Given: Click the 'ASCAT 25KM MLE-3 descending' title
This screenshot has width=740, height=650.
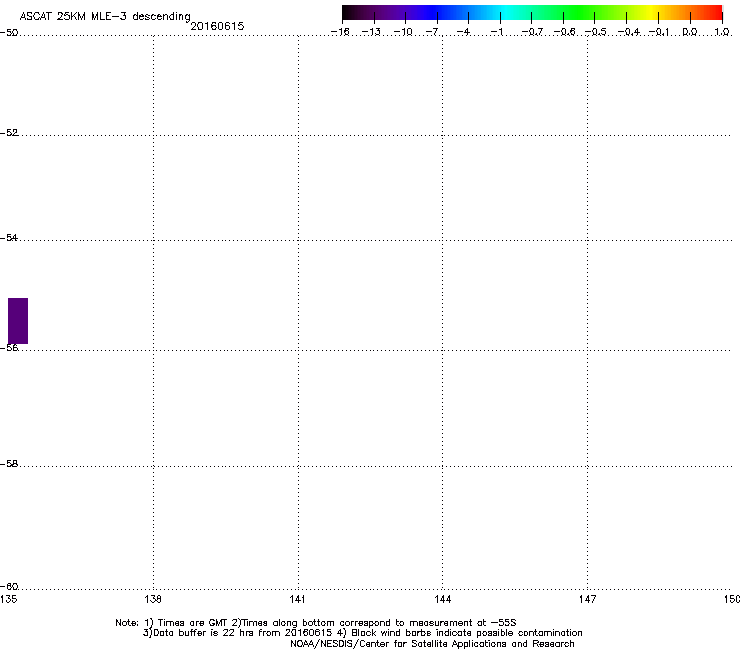Looking at the screenshot, I should [105, 17].
